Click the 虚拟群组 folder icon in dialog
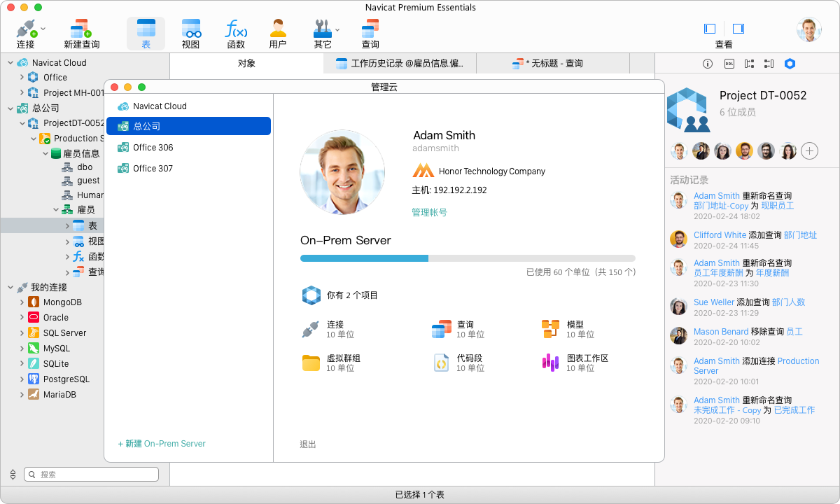 [311, 363]
